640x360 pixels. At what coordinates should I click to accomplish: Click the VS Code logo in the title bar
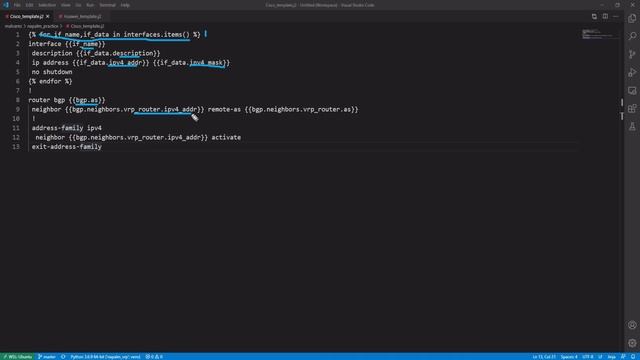click(x=6, y=5)
